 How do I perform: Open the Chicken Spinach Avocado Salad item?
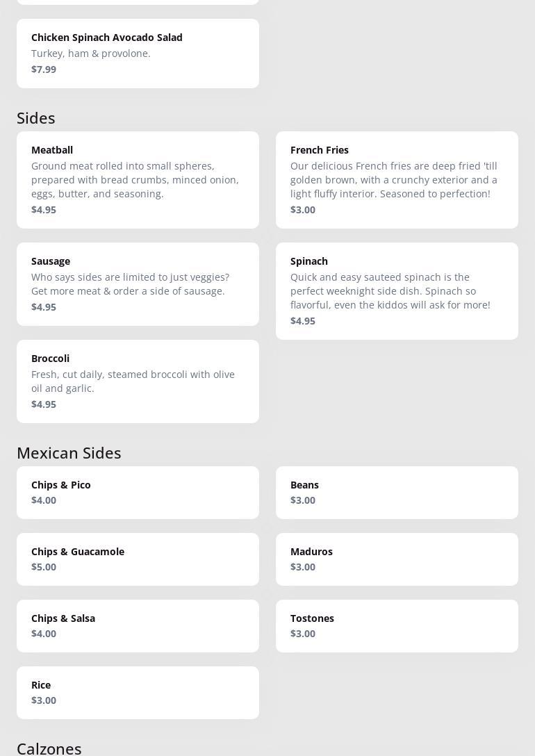click(x=138, y=53)
